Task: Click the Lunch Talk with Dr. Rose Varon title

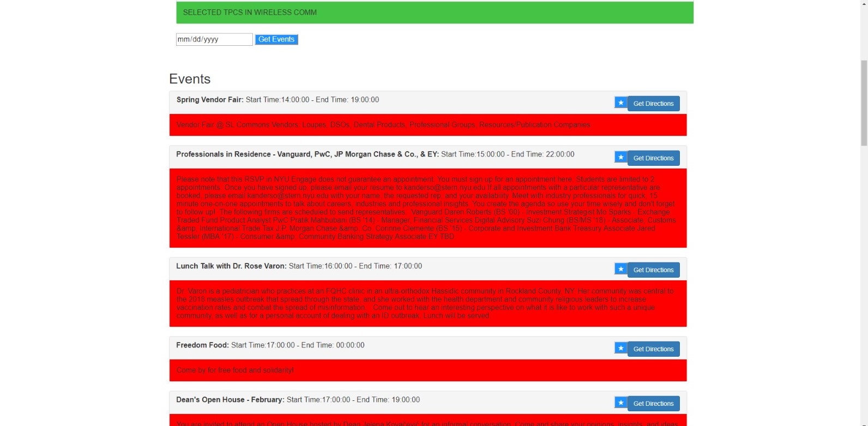Action: click(231, 266)
